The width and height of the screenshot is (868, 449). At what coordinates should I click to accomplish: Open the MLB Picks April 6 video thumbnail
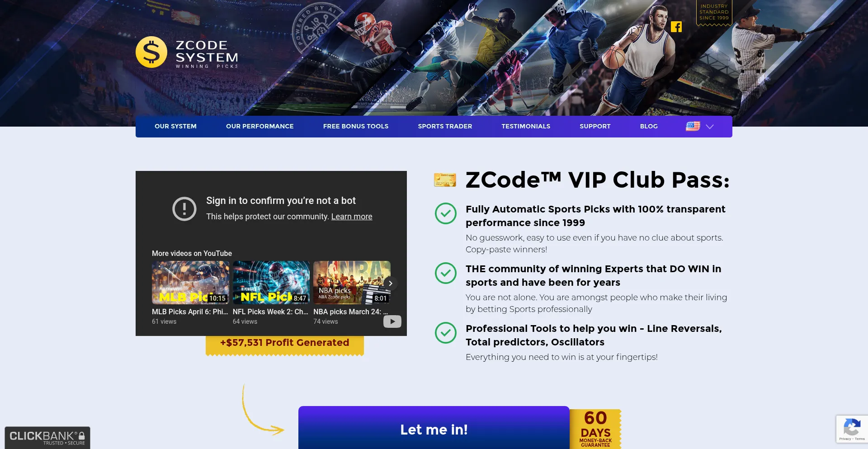point(190,283)
